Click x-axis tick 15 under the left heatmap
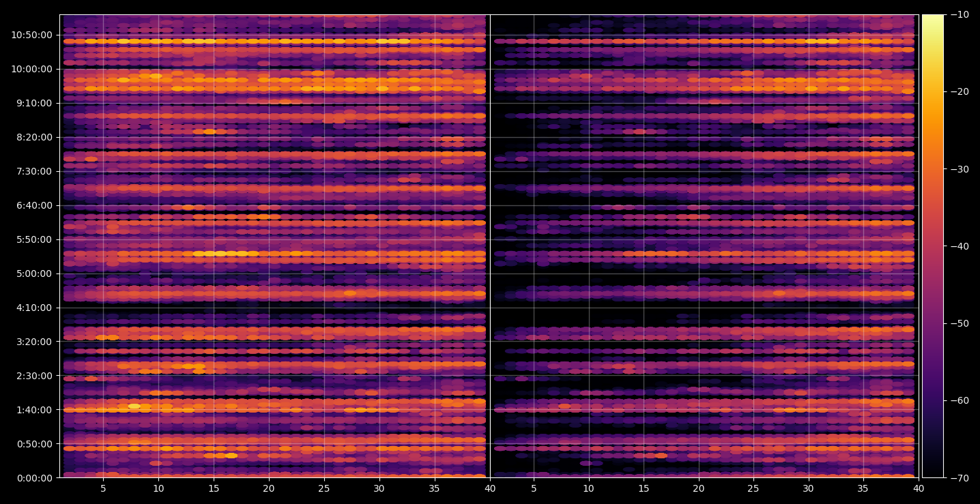The width and height of the screenshot is (980, 504). click(214, 489)
